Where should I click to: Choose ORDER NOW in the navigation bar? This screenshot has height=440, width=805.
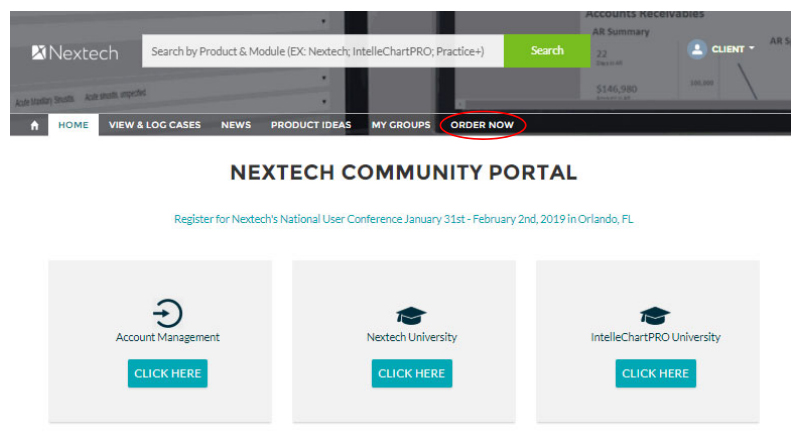(482, 125)
